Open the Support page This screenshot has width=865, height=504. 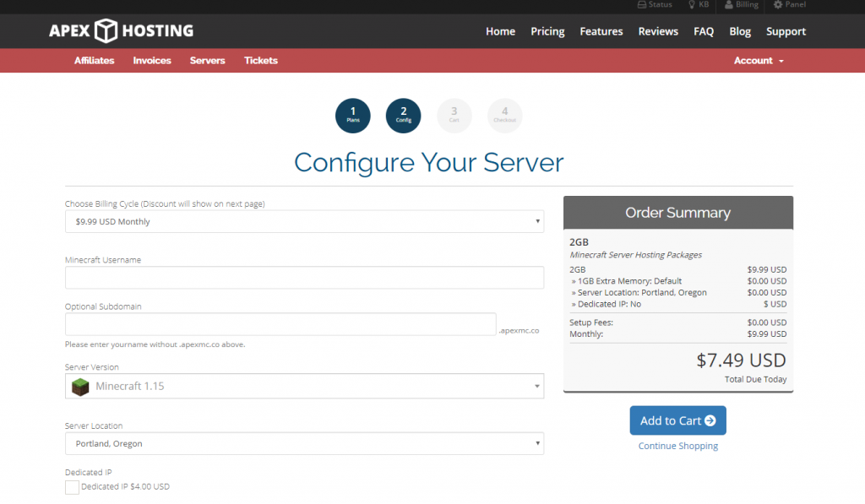(786, 31)
